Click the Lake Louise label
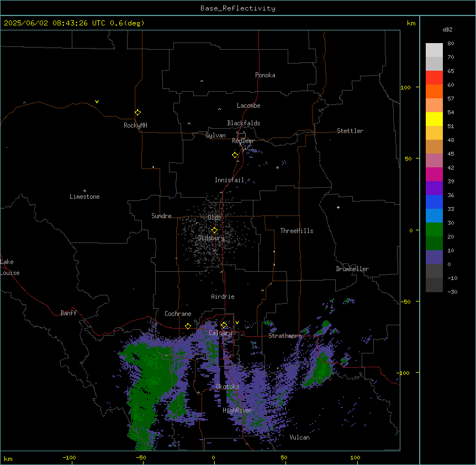Image resolution: width=476 pixels, height=465 pixels. (10, 267)
